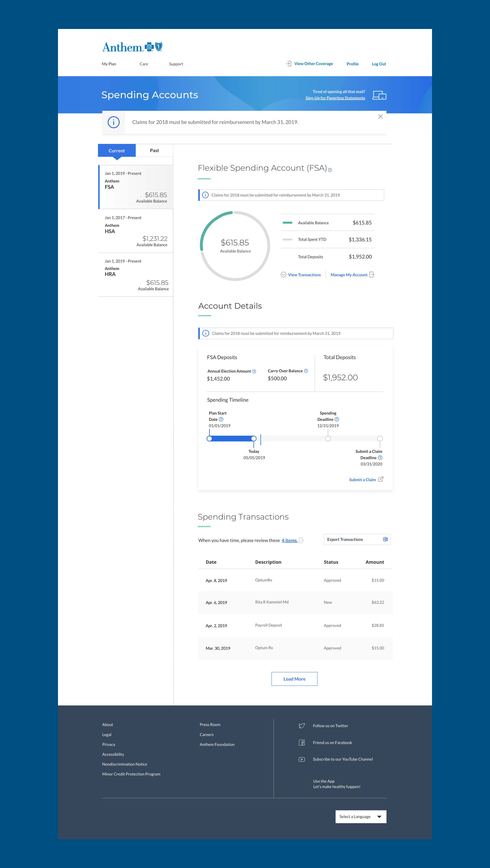Click the Available Balance donut chart
Viewport: 490px width, 868px height.
tap(235, 246)
